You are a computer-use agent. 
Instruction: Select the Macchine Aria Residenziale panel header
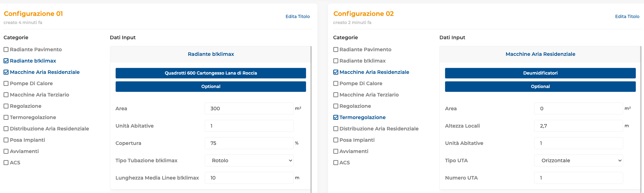tap(540, 54)
